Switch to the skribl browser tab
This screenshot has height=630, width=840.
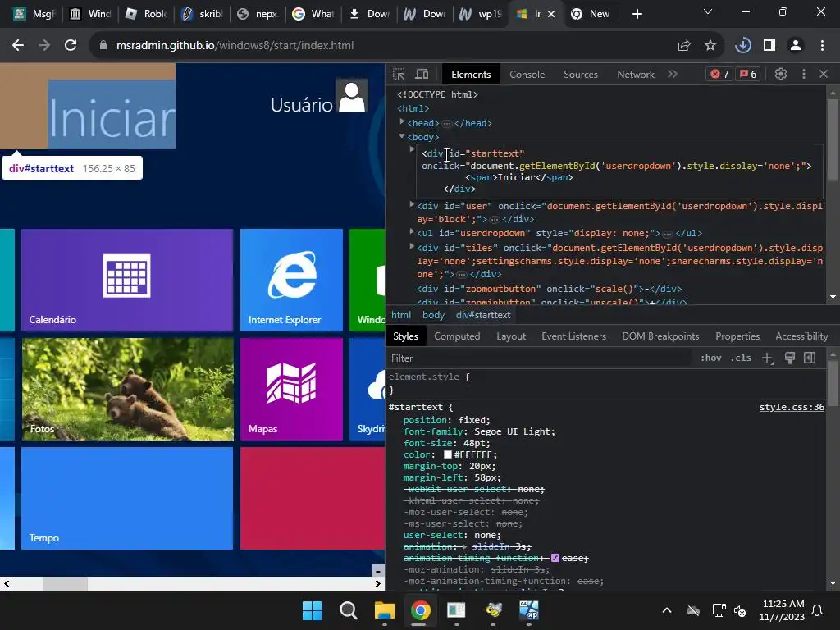click(x=202, y=14)
